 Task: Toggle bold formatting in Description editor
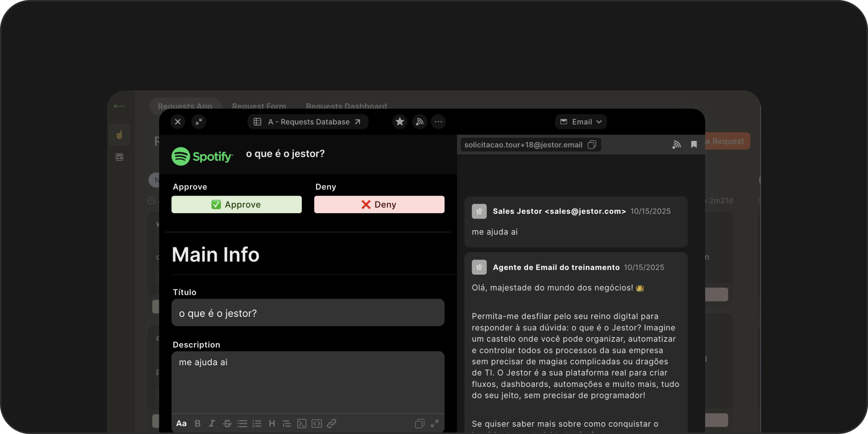point(197,423)
